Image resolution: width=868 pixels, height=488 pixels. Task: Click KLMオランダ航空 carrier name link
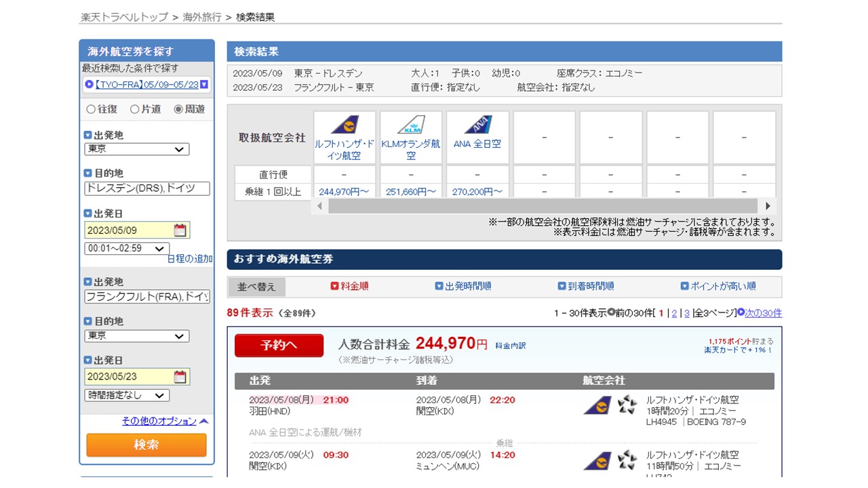tap(411, 150)
